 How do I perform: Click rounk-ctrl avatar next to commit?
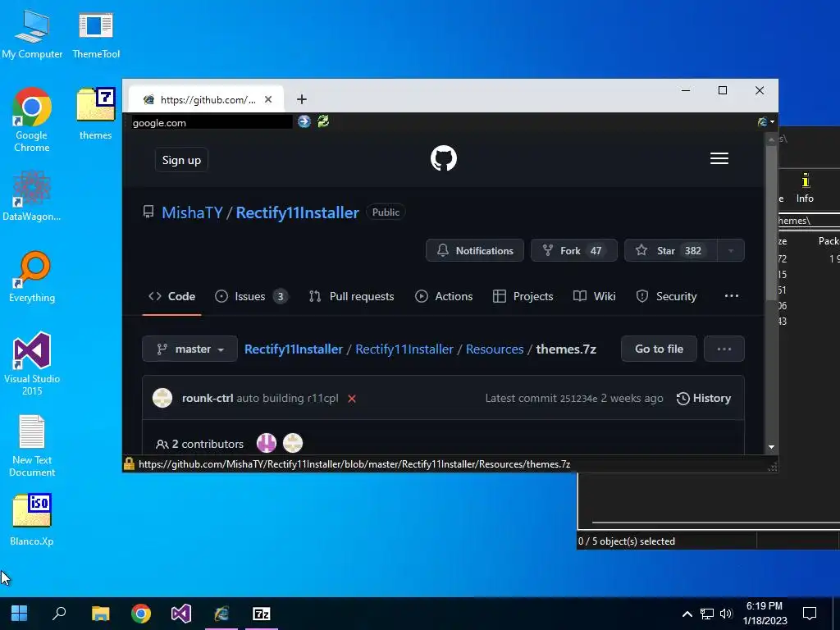[x=162, y=398]
